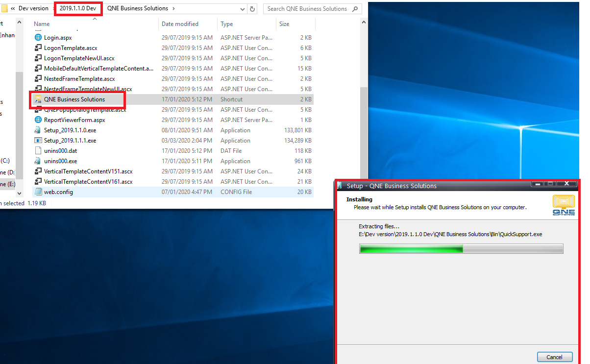Select the LogonTemplate.ascx file icon

tap(38, 48)
